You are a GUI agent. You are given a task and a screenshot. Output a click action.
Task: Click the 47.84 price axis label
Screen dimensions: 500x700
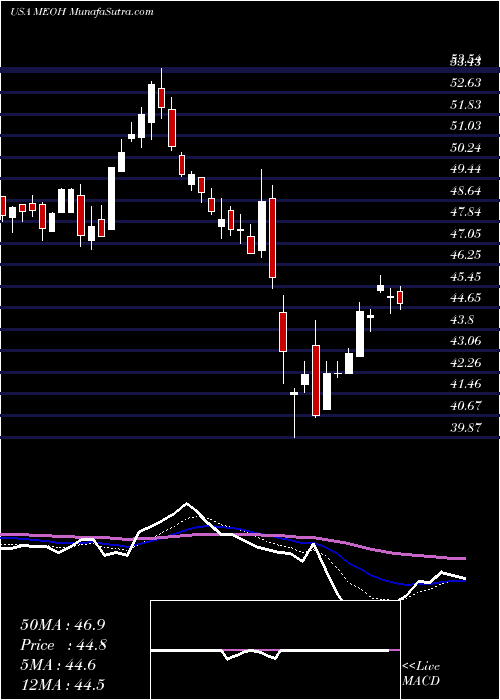(466, 212)
